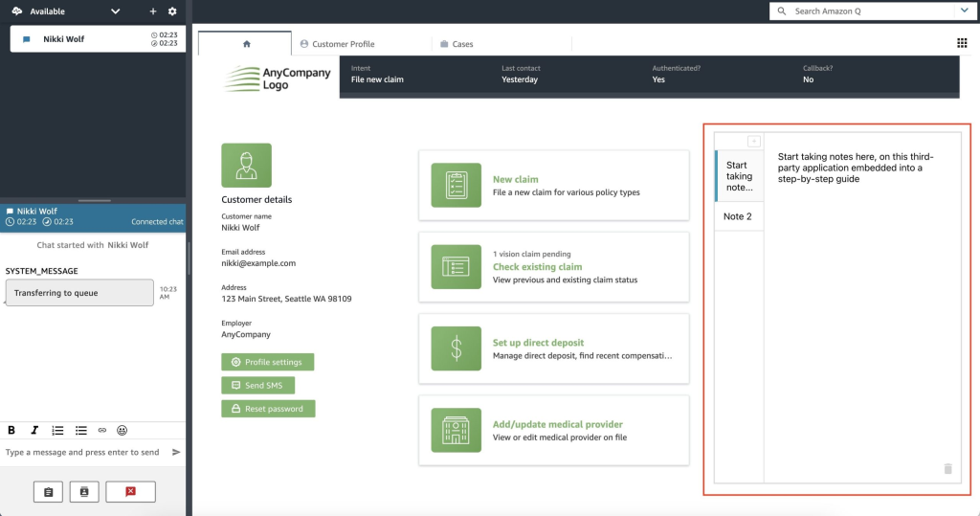Click the "File a new claim for various policy types" text
The height and width of the screenshot is (516, 980).
point(567,192)
